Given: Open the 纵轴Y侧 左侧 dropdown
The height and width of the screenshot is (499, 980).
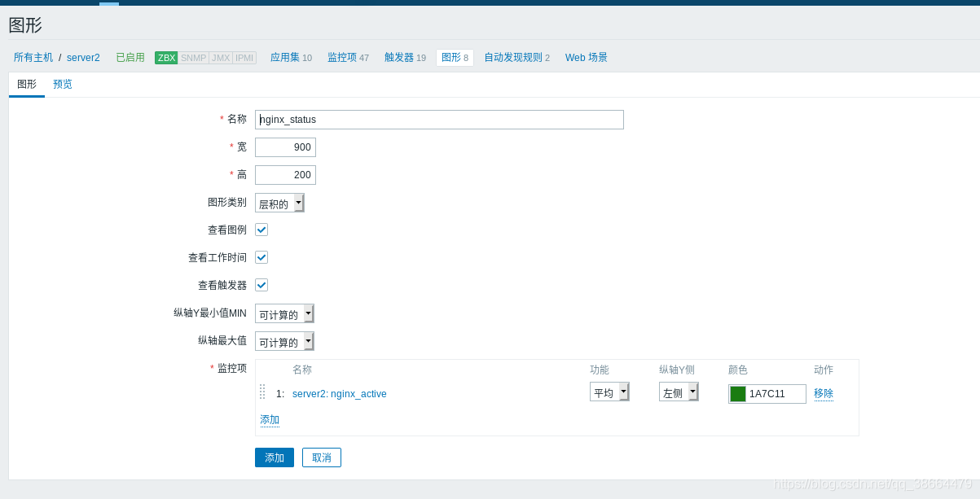Looking at the screenshot, I should point(679,392).
